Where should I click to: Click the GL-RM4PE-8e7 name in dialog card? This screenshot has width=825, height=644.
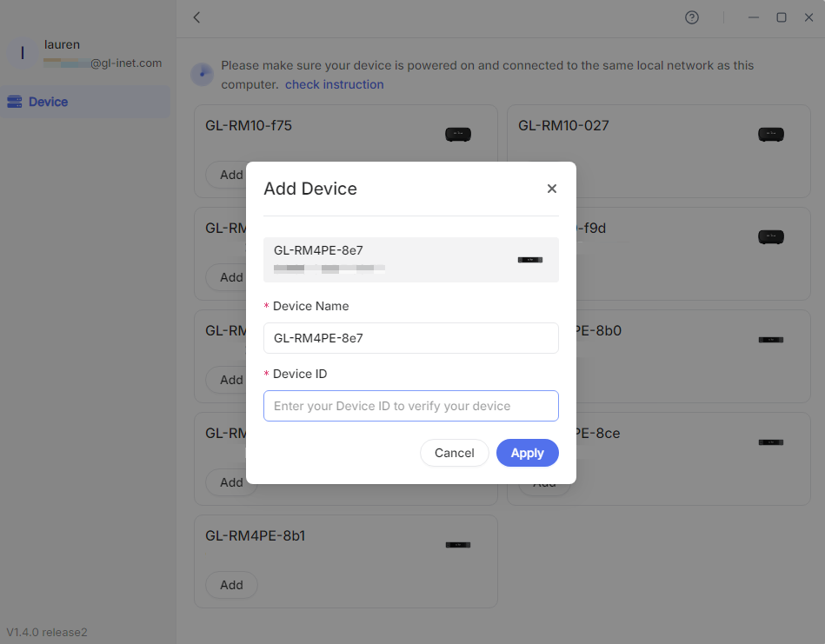pos(318,250)
